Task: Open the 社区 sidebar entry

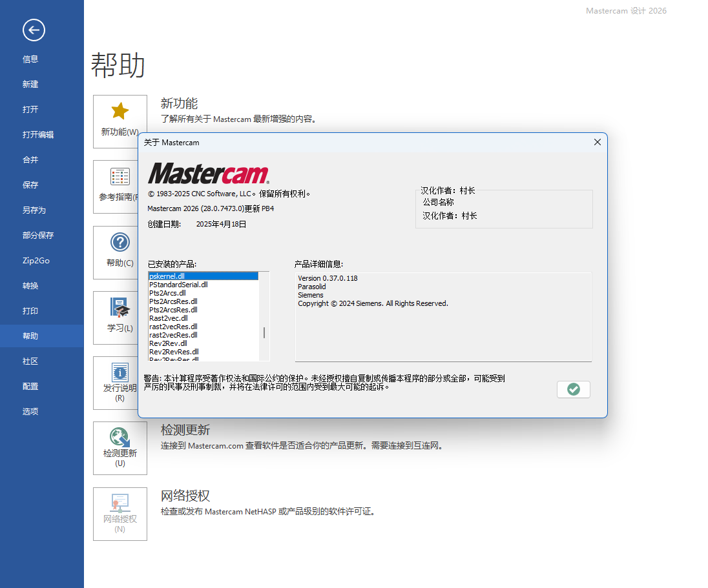Action: (x=30, y=361)
